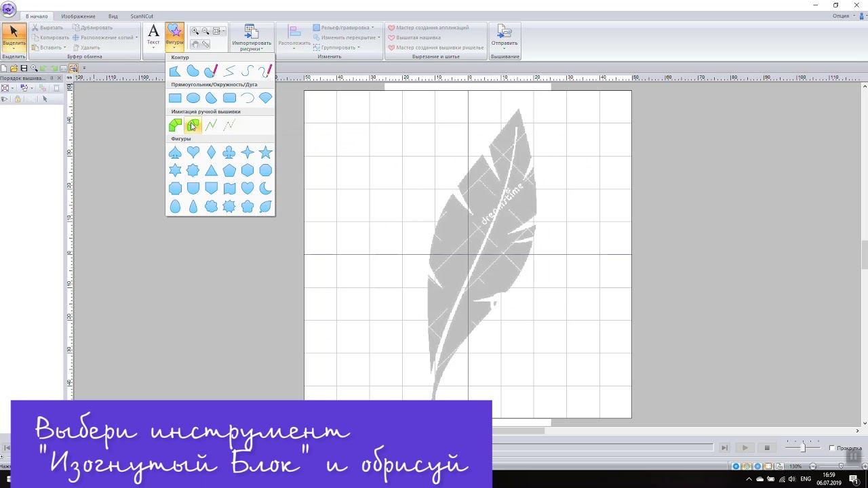Click the Выделить select tool
The width and height of the screenshot is (868, 488).
pyautogui.click(x=14, y=37)
